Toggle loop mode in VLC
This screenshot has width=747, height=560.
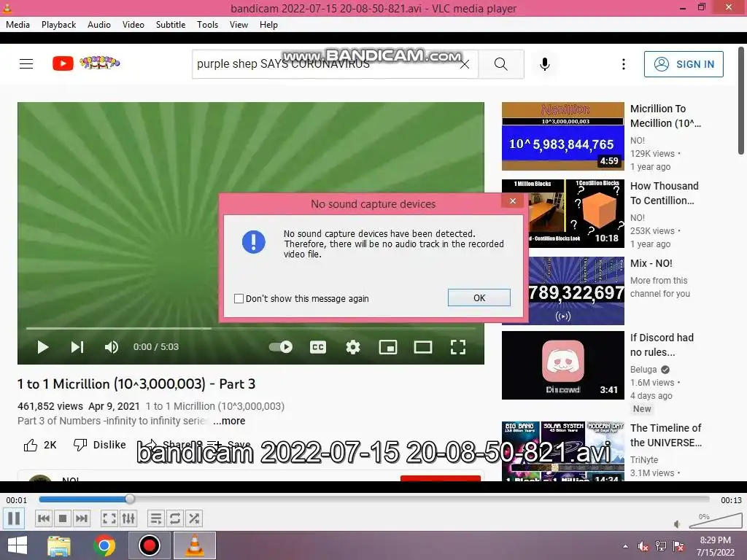(x=175, y=518)
